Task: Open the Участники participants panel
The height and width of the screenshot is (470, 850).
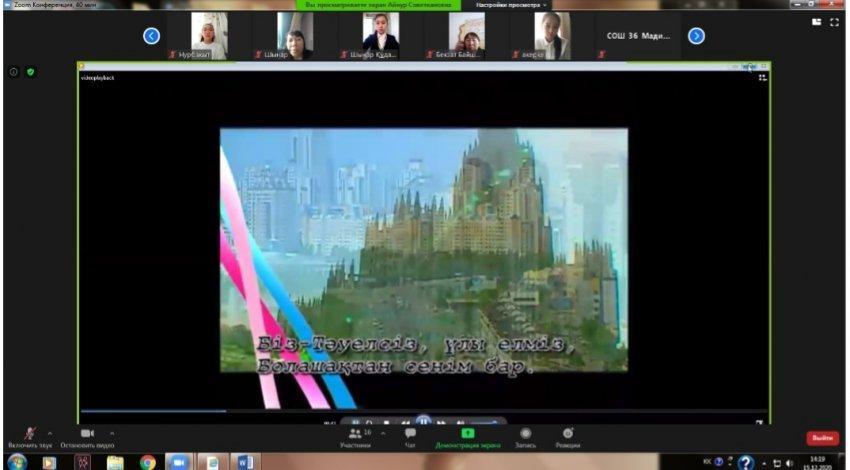Action: (356, 439)
